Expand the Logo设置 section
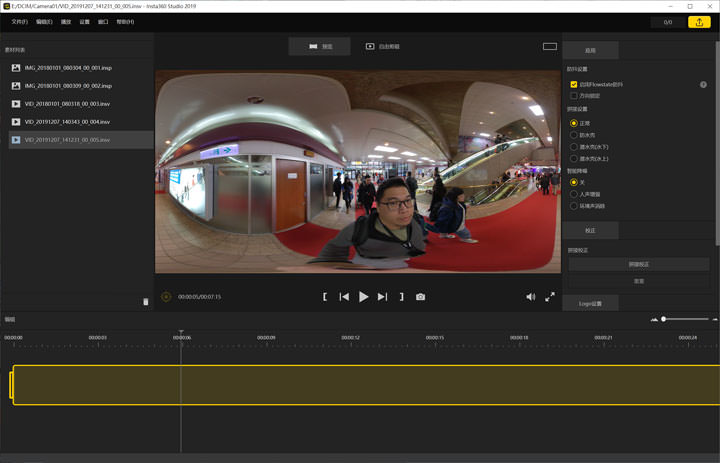Screen dimensions: 720x463 point(590,303)
